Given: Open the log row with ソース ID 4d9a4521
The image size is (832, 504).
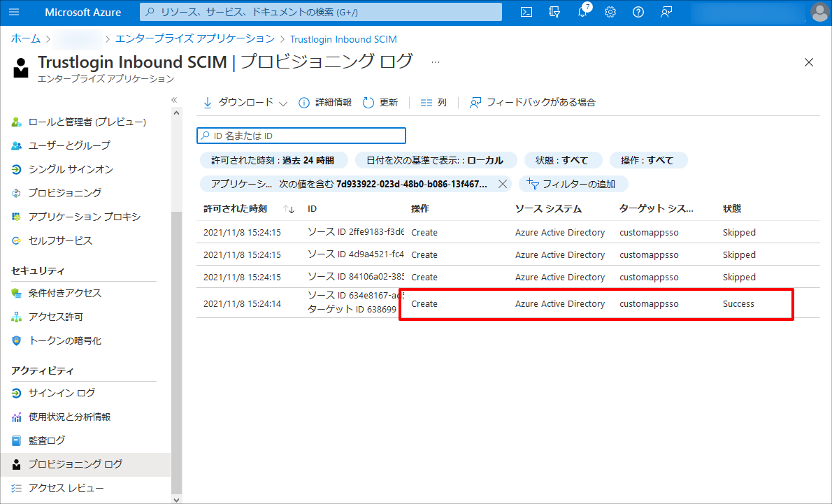Looking at the screenshot, I should click(508, 254).
